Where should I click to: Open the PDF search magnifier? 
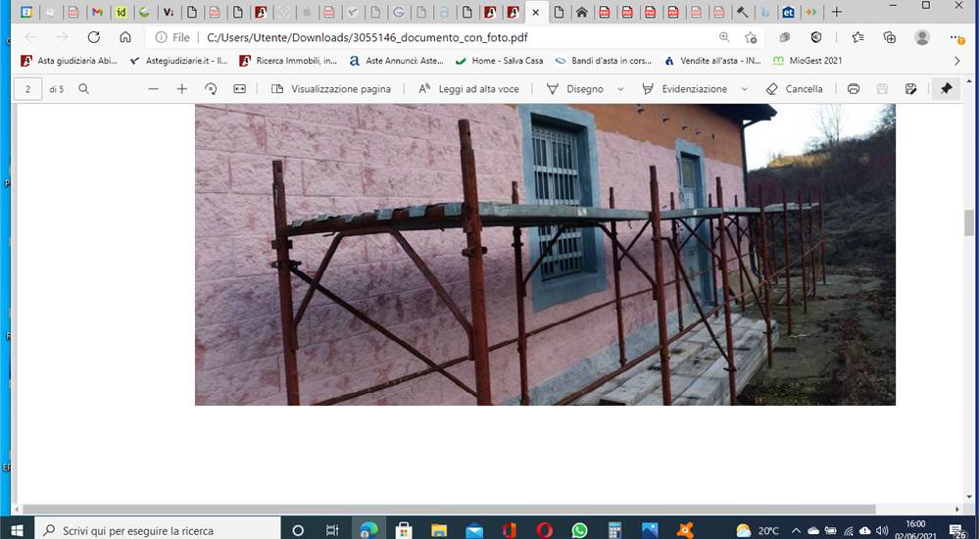click(83, 89)
